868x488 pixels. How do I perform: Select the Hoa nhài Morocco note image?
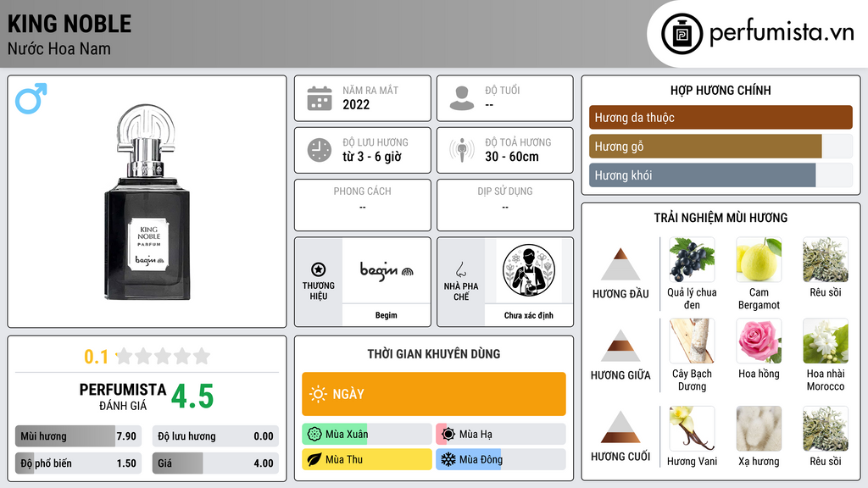coord(826,341)
